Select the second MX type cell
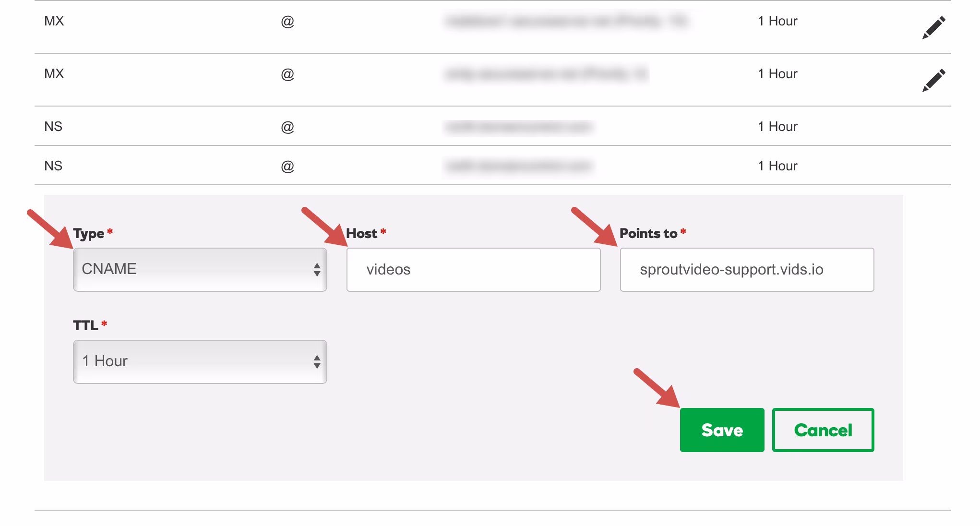This screenshot has width=980, height=526. tap(54, 74)
